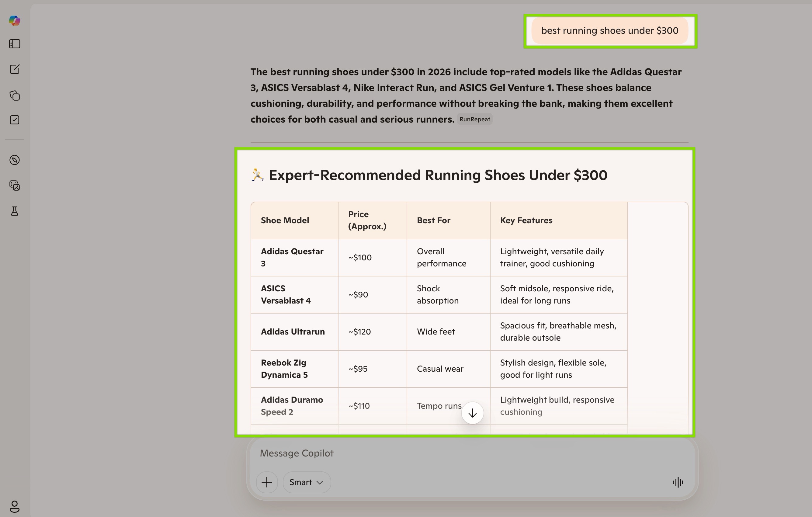Click the Copilot logo icon
This screenshot has width=812, height=517.
coord(15,21)
